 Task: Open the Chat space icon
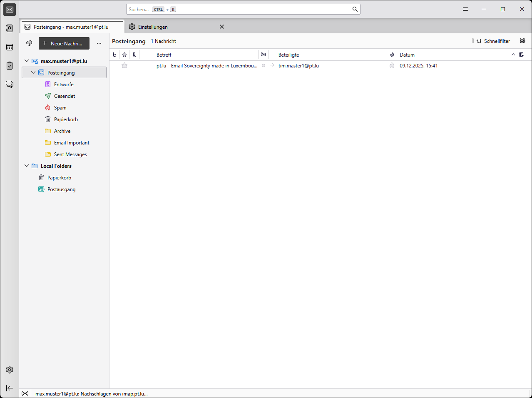point(10,85)
